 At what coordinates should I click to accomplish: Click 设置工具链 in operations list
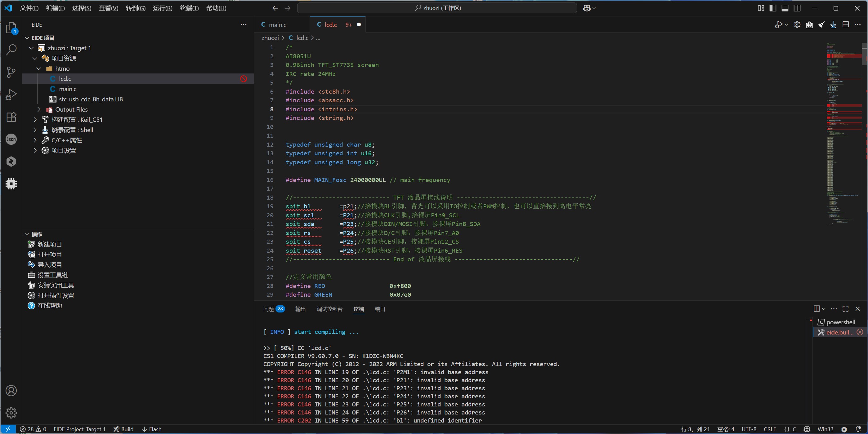52,275
